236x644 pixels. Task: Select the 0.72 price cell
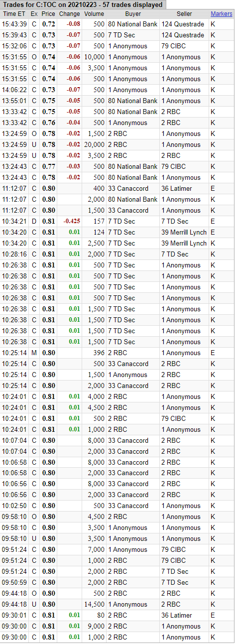pos(48,24)
